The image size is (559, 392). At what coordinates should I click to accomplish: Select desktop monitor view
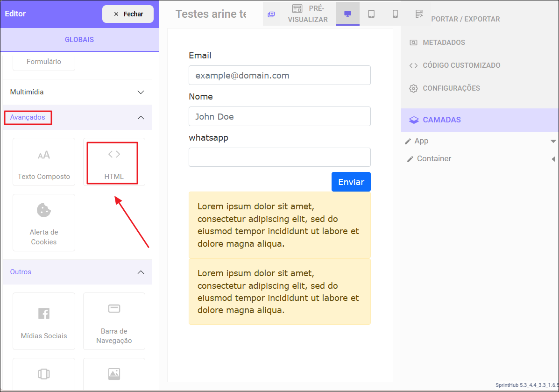click(x=347, y=14)
